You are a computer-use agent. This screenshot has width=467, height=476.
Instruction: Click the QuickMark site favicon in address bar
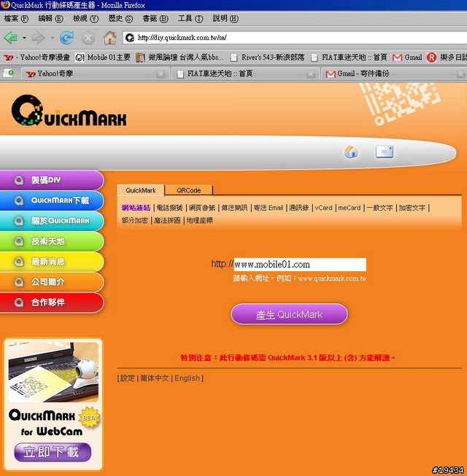click(x=130, y=38)
